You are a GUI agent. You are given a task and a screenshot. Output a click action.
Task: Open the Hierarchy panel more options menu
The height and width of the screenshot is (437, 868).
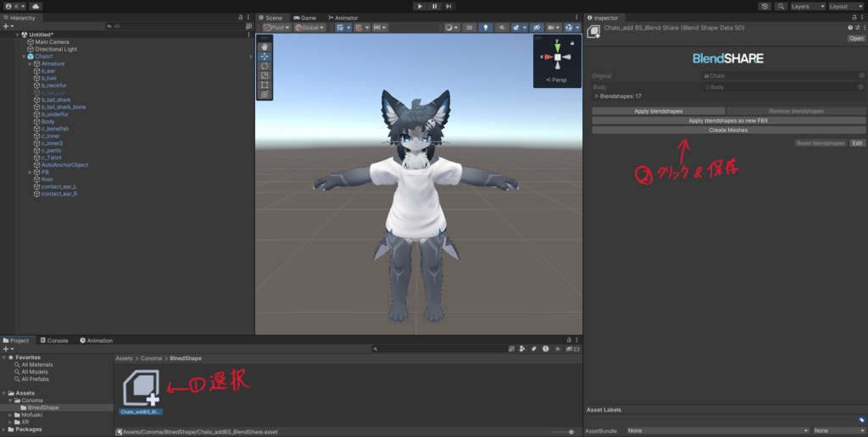coord(248,18)
